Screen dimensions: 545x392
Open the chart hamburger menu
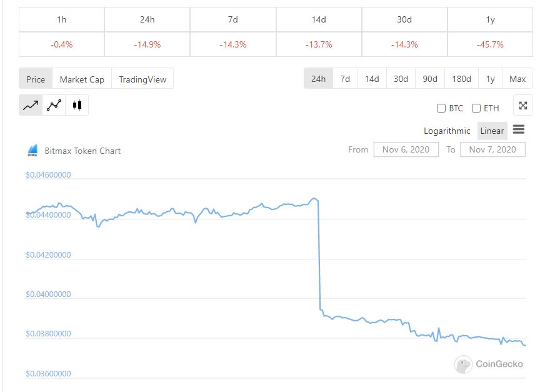click(x=519, y=129)
